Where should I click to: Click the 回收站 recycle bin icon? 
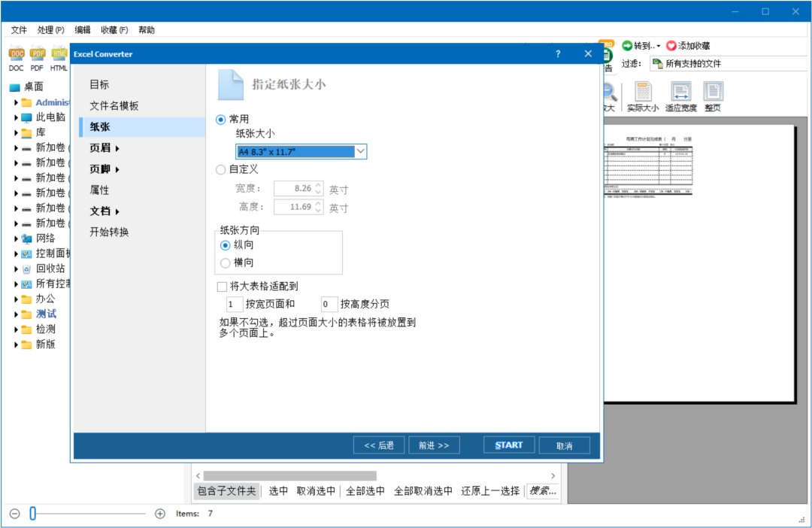(x=26, y=269)
